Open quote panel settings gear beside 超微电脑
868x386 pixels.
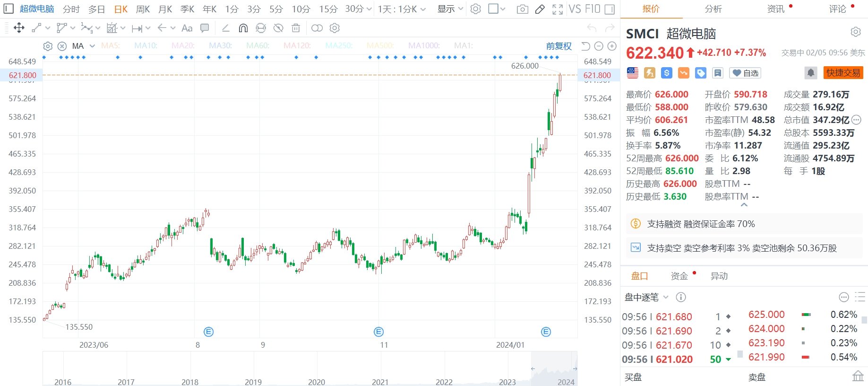coord(856,32)
